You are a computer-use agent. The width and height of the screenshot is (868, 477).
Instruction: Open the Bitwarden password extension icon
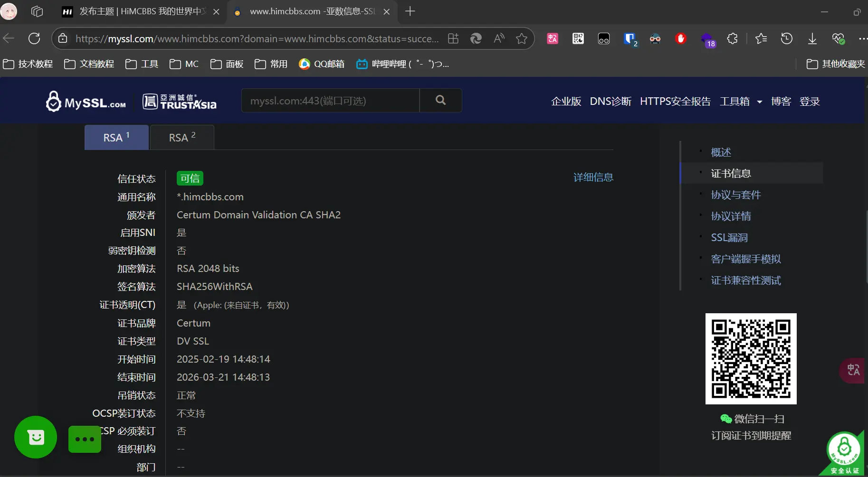tap(630, 38)
